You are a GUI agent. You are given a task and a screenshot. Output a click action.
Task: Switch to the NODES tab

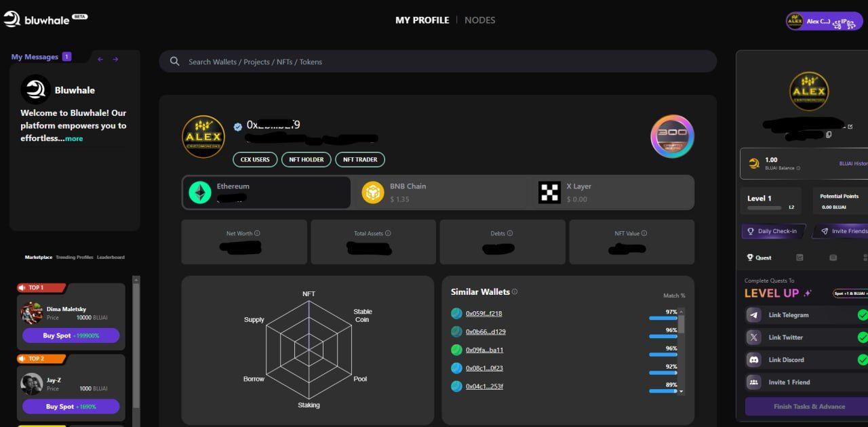[479, 20]
